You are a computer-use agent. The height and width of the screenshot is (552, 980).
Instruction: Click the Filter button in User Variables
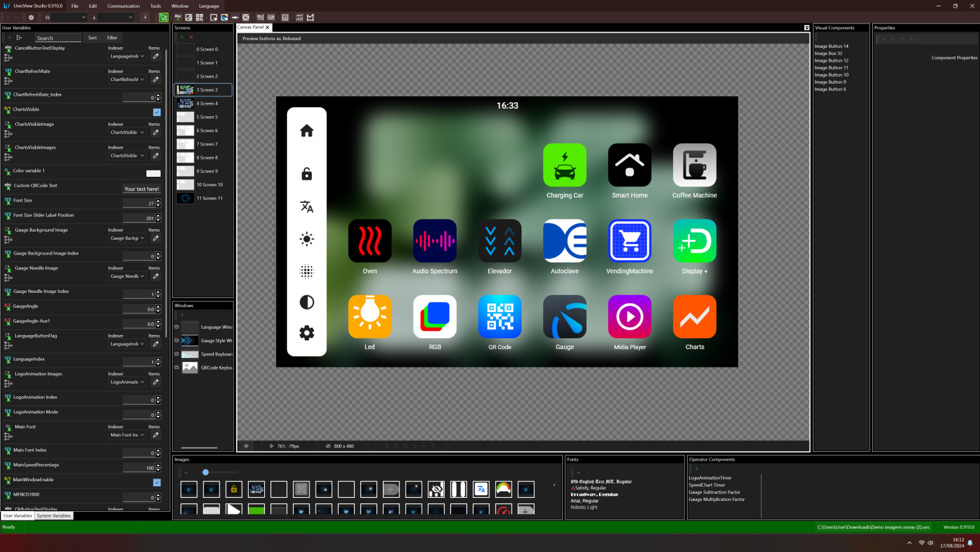coord(112,38)
